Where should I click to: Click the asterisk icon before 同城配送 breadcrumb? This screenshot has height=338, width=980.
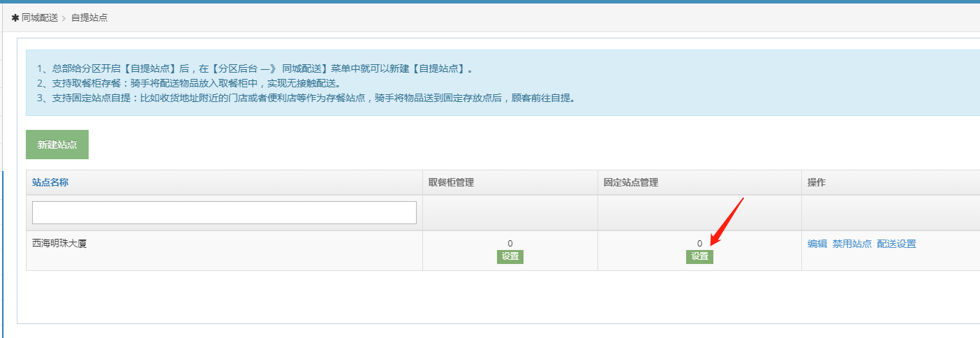coord(15,17)
